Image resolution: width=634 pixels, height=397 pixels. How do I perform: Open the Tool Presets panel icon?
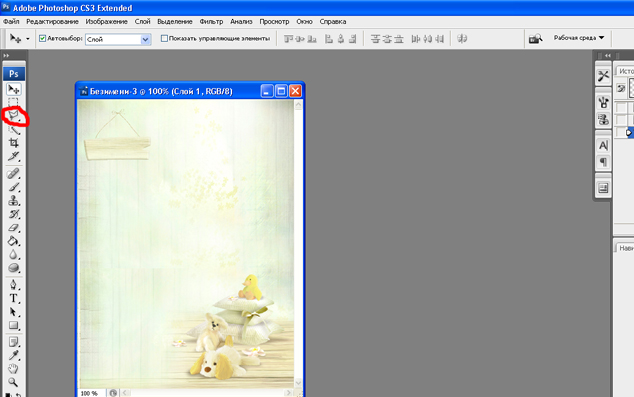(603, 76)
